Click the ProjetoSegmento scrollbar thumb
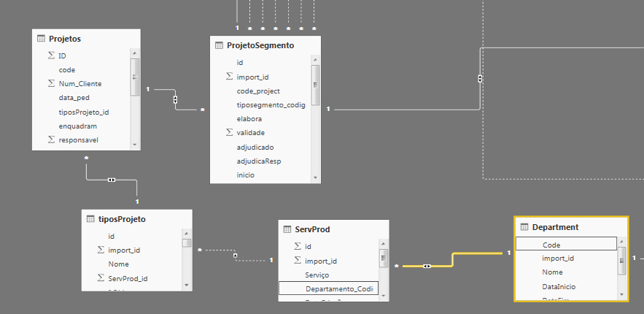 point(315,85)
